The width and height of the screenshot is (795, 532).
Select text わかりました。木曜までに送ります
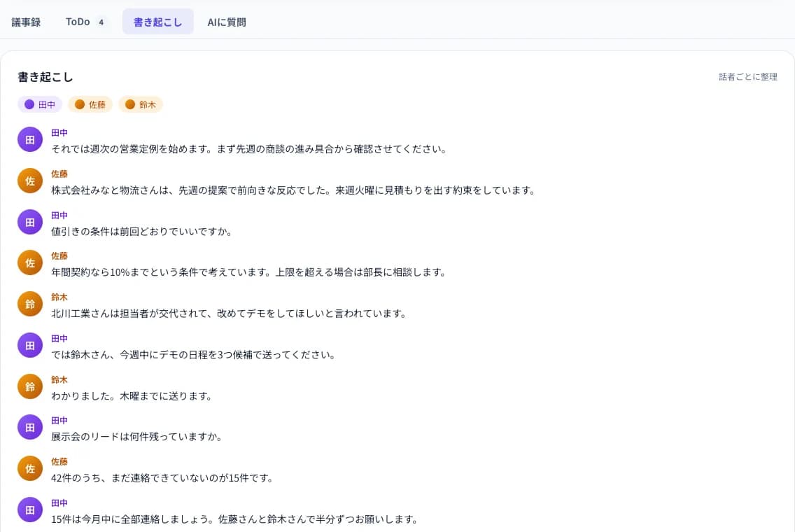click(x=132, y=396)
